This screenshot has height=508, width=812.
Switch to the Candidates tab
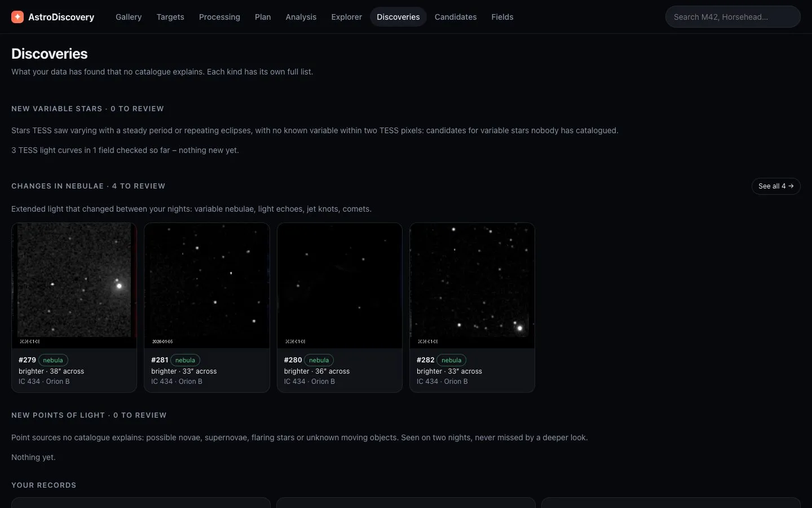coord(456,17)
